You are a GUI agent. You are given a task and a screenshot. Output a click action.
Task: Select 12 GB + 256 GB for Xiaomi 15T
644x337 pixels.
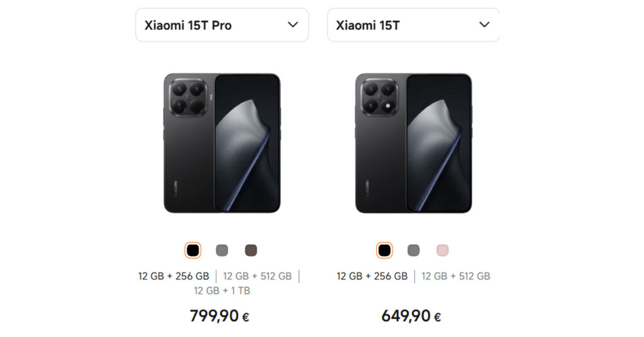[372, 276]
